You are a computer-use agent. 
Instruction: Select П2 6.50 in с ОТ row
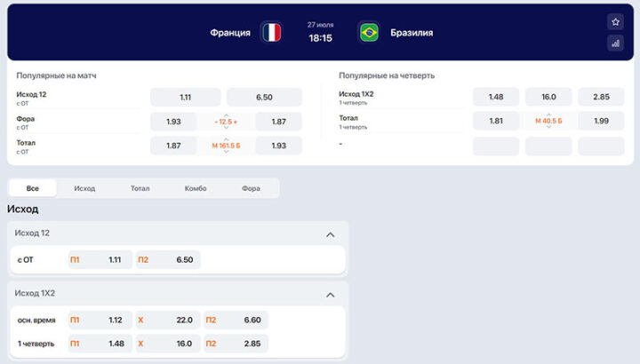(x=168, y=260)
